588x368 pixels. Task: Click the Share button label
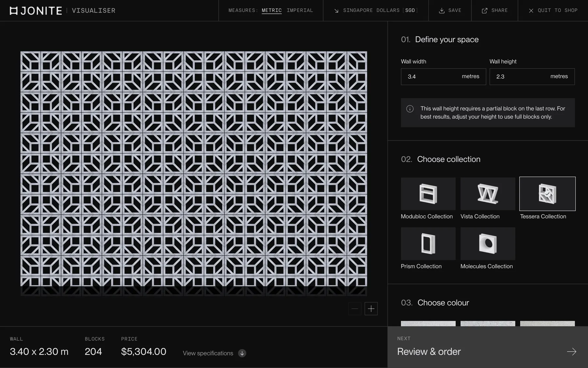[500, 10]
